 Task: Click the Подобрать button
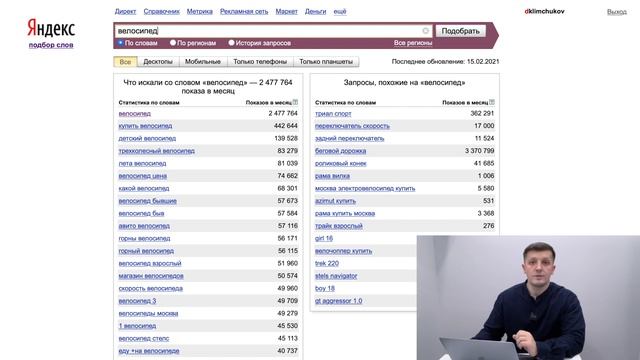click(x=460, y=31)
